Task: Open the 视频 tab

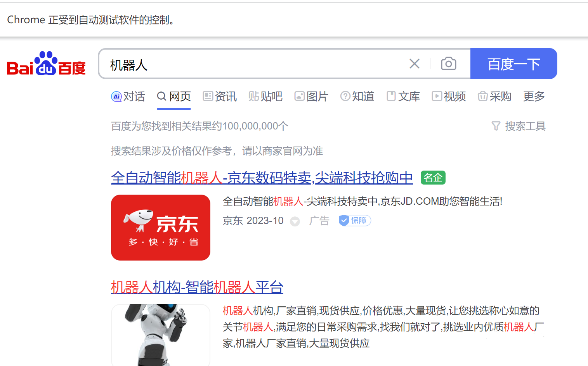Action: coord(449,96)
